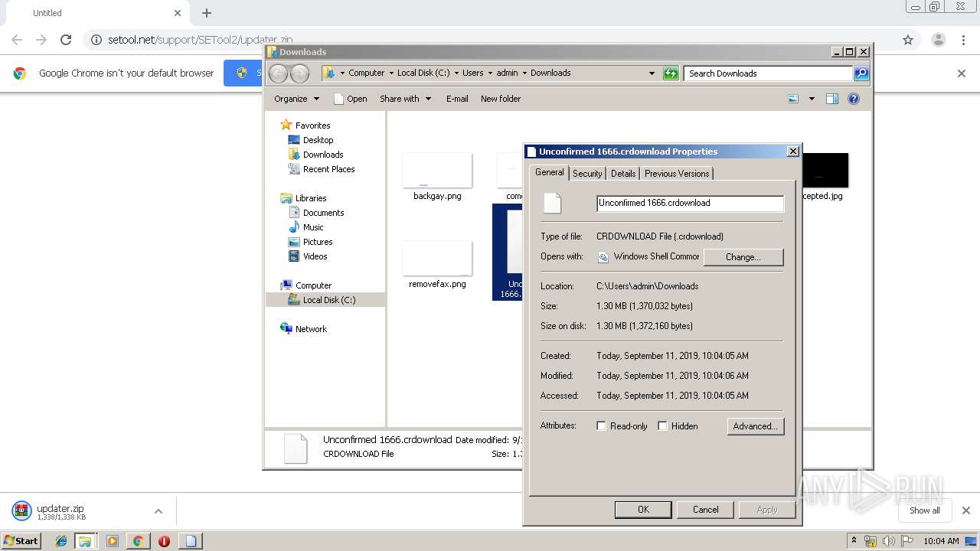This screenshot has height=551, width=980.
Task: Click the Chrome reload page icon
Action: tap(66, 40)
